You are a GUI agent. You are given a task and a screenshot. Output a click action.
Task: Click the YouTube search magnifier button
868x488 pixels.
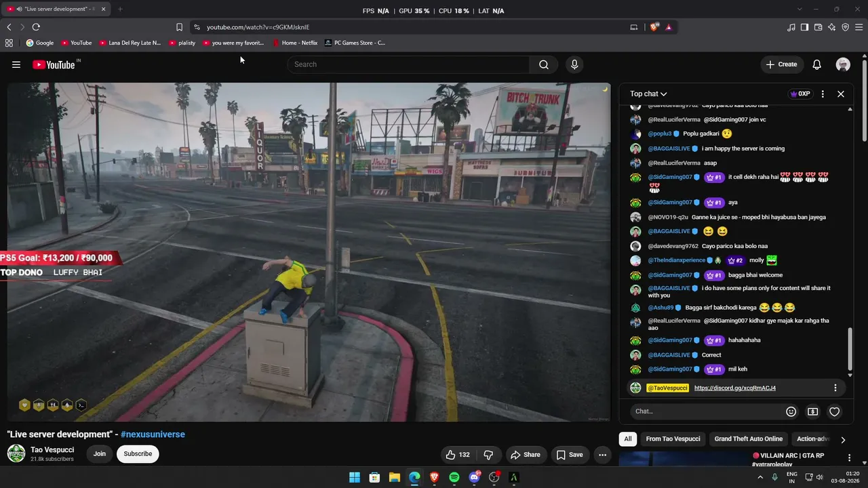(544, 64)
